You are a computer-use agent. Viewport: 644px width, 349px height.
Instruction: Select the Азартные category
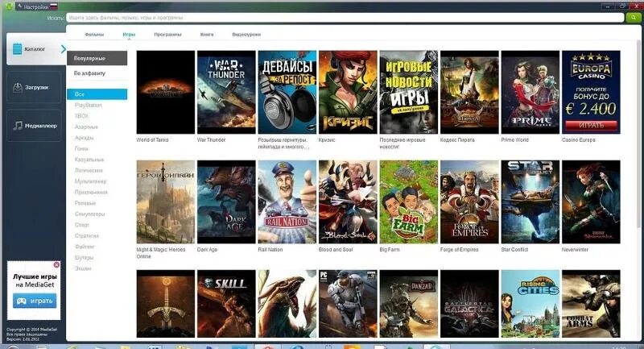coord(86,127)
